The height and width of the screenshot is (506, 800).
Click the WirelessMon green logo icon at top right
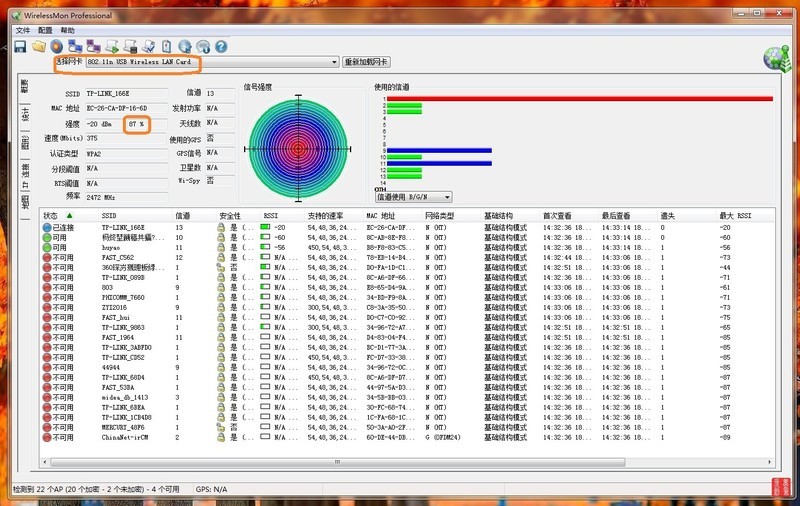pos(772,58)
